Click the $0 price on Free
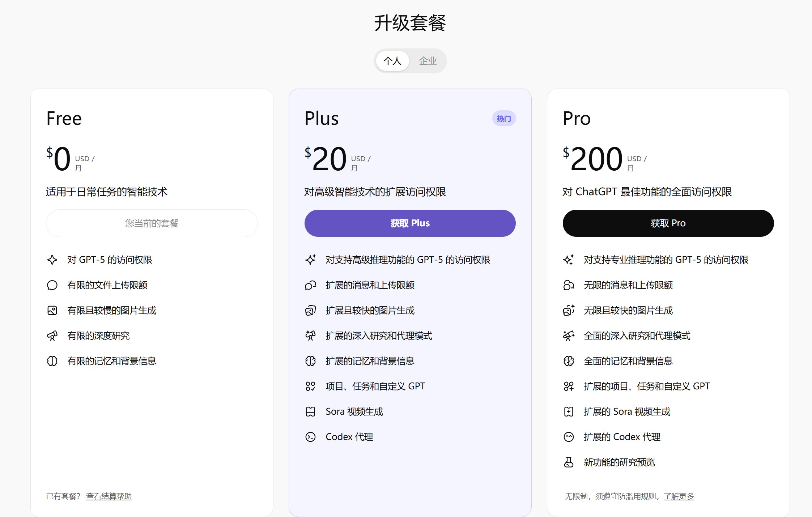The image size is (812, 517). pyautogui.click(x=59, y=158)
